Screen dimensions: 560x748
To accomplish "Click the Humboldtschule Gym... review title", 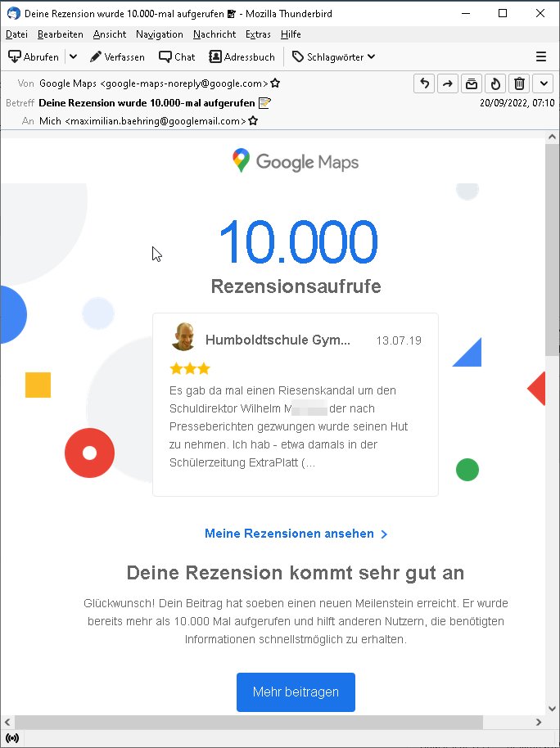I will pyautogui.click(x=278, y=340).
